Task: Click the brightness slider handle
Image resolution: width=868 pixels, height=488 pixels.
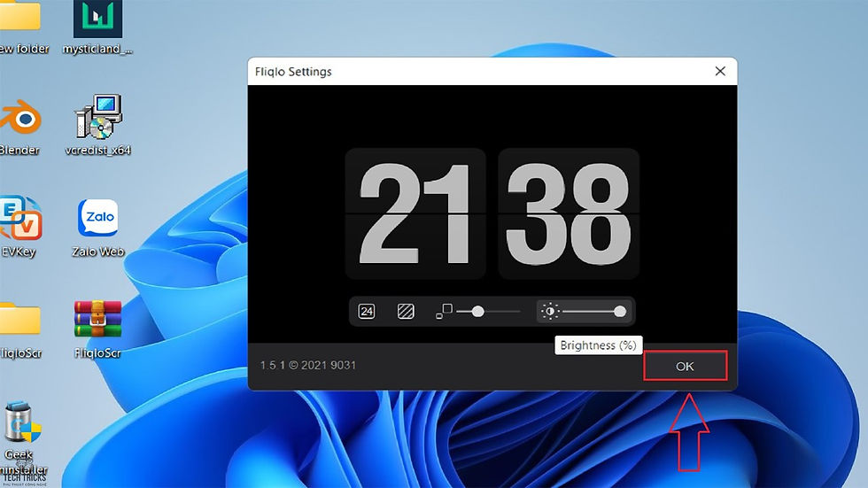Action: 620,312
